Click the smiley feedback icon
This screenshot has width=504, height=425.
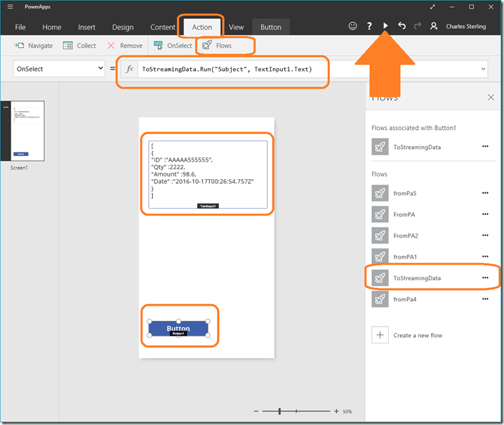(352, 26)
